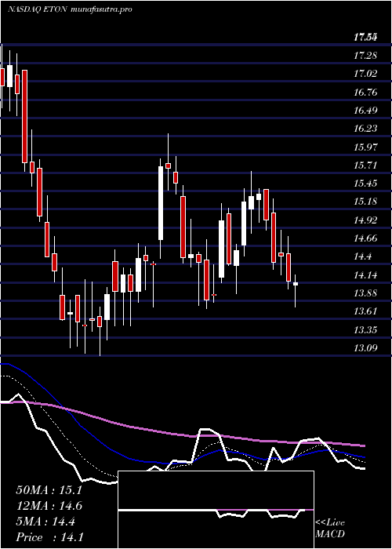Click the 17.28 price axis label

[x=365, y=56]
